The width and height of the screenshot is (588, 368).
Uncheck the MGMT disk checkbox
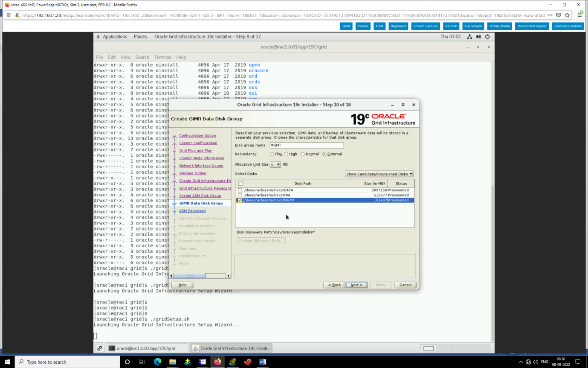point(240,200)
